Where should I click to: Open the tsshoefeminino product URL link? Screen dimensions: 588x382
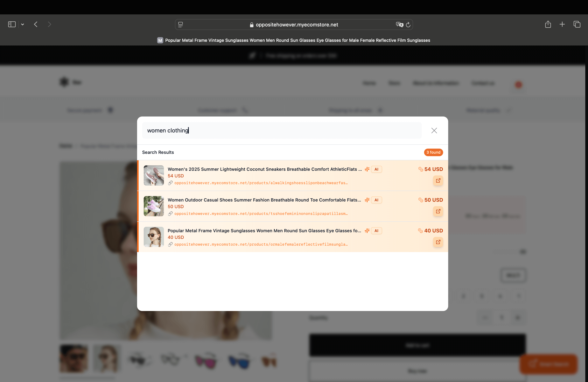pos(261,214)
